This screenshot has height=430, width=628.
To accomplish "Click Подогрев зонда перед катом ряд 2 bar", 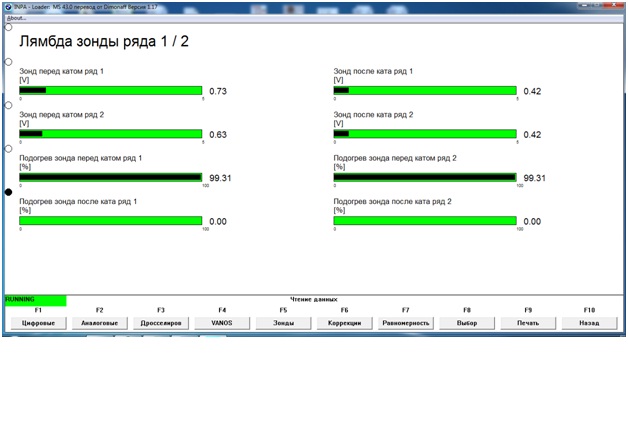I will tap(425, 177).
